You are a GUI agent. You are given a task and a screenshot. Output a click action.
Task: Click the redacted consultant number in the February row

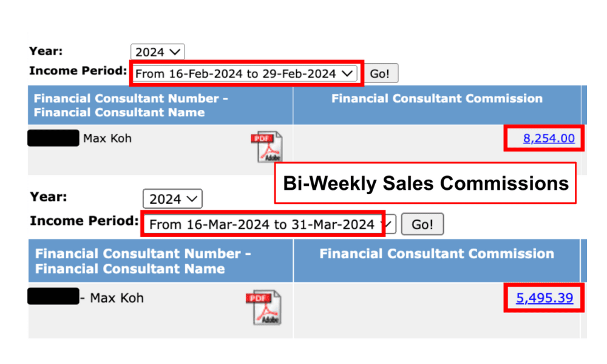[x=53, y=138]
